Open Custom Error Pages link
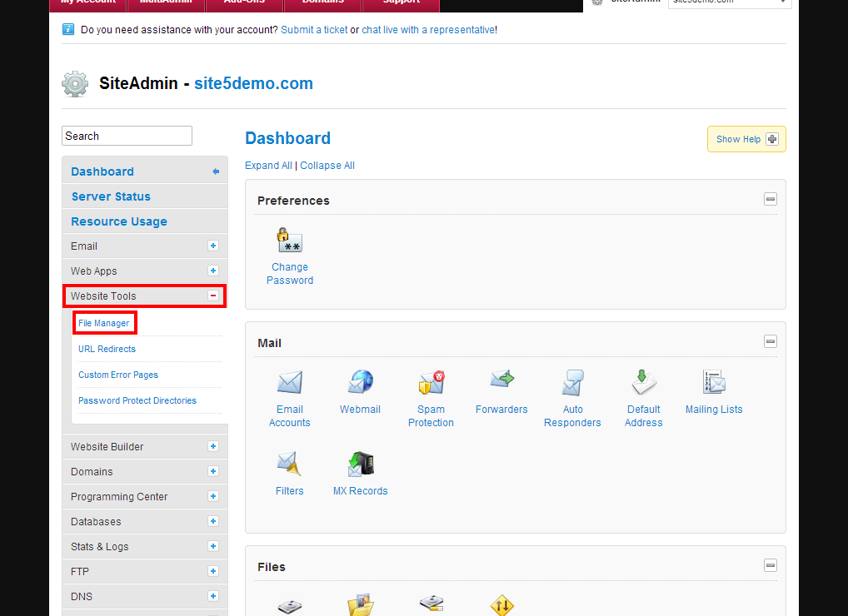 tap(118, 375)
